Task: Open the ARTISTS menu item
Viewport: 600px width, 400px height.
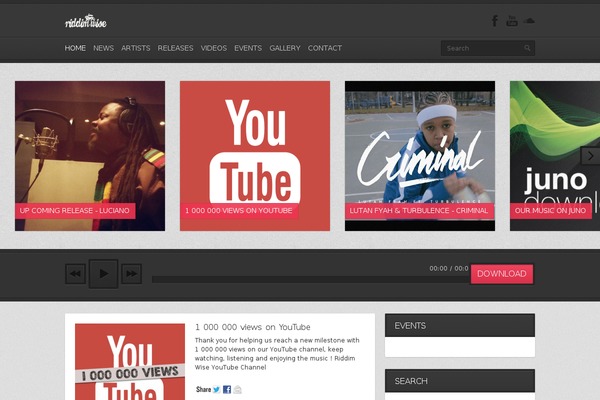Action: point(135,48)
